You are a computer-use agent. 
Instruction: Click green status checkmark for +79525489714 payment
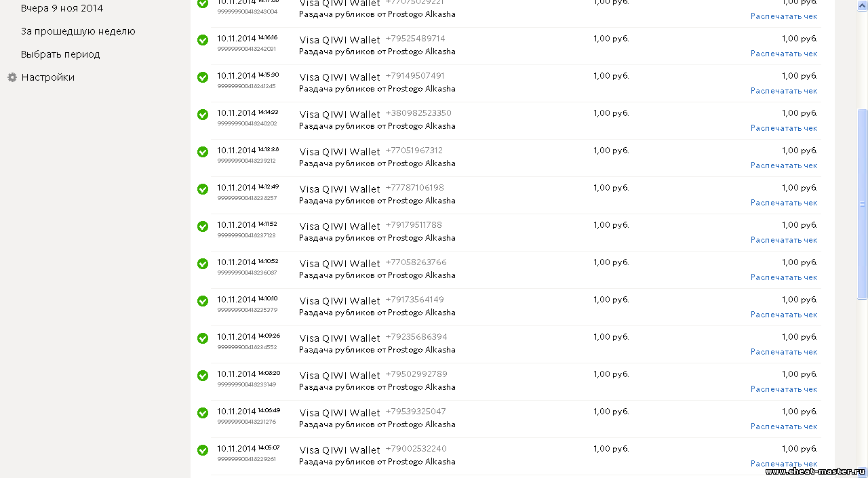[203, 40]
